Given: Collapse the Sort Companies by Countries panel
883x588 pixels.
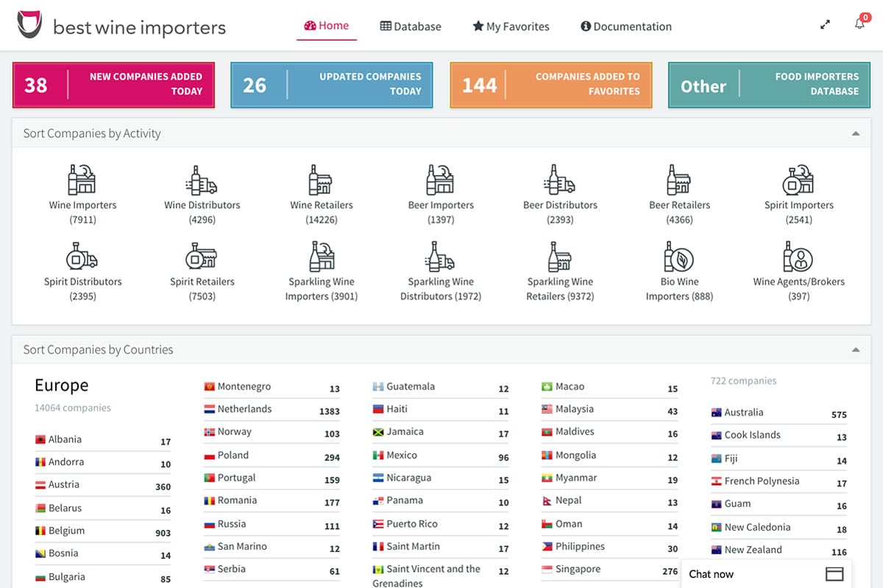Looking at the screenshot, I should [x=855, y=350].
